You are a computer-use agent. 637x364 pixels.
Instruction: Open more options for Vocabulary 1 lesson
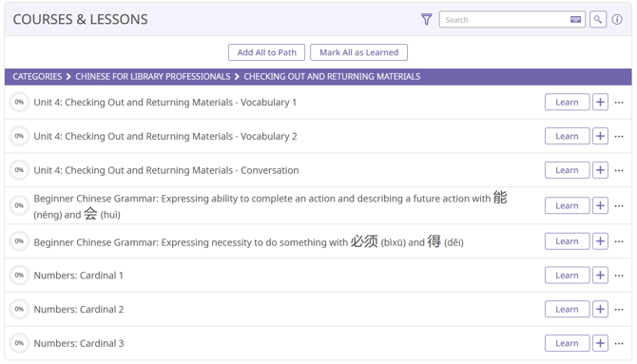point(619,103)
